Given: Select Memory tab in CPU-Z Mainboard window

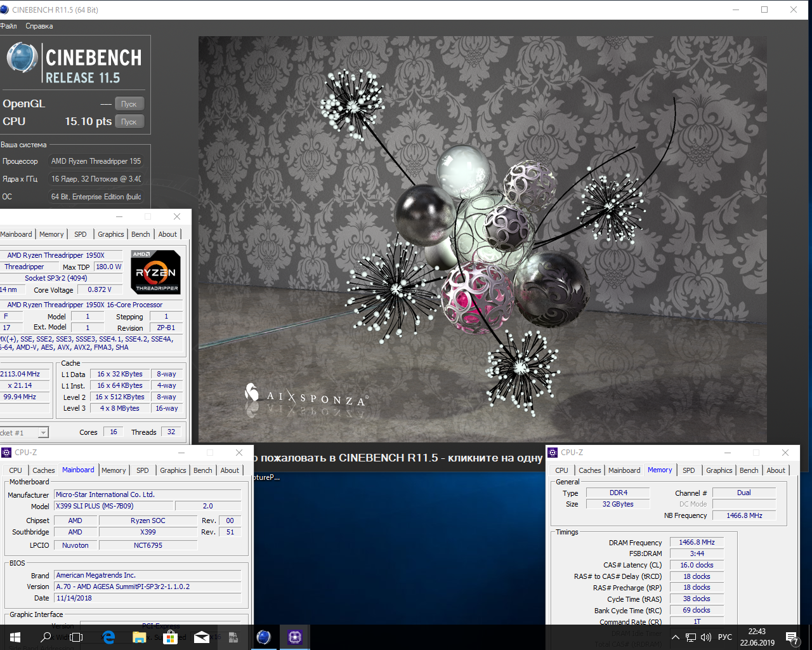Looking at the screenshot, I should [114, 470].
